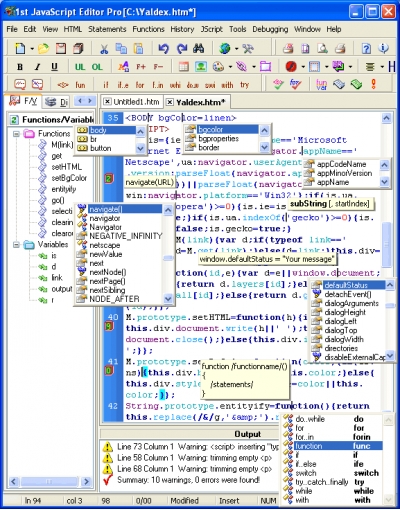Select the output variable in the tree
Image resolution: width=400 pixels, height=510 pixels.
pos(62,289)
